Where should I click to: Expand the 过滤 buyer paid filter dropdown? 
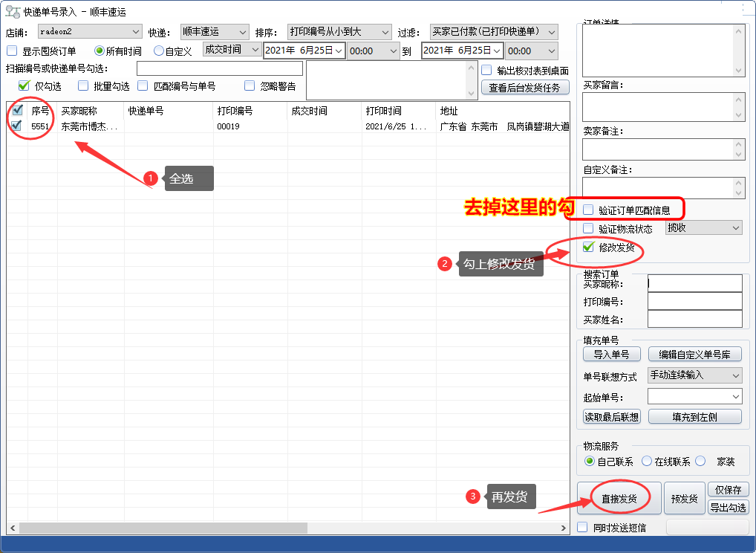[x=494, y=32]
